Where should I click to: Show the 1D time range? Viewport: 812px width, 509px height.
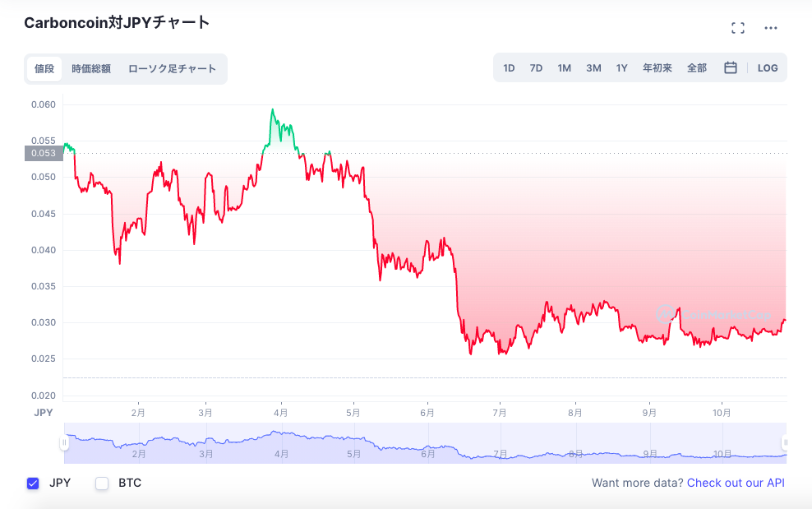[x=509, y=67]
